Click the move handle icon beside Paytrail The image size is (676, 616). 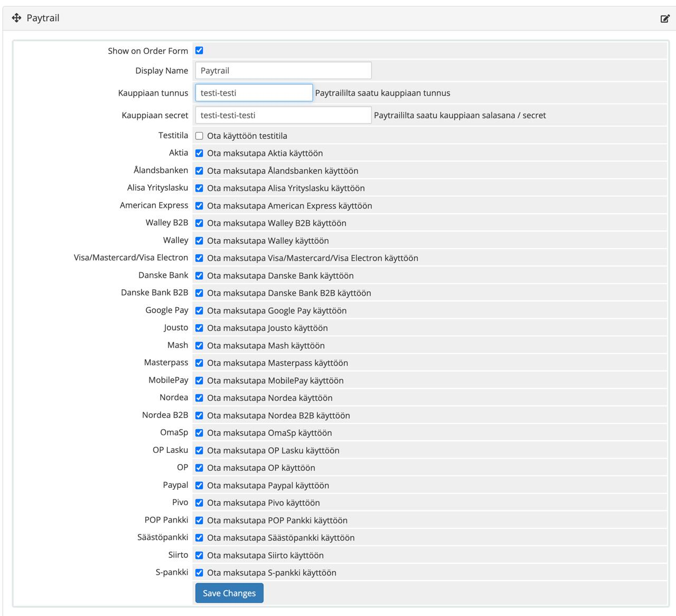pos(16,18)
